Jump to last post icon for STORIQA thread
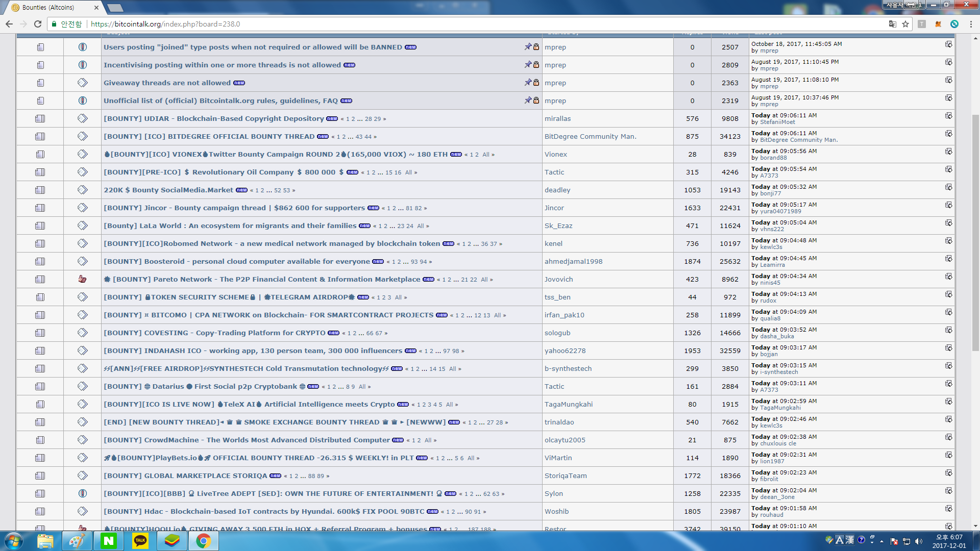 pyautogui.click(x=948, y=473)
